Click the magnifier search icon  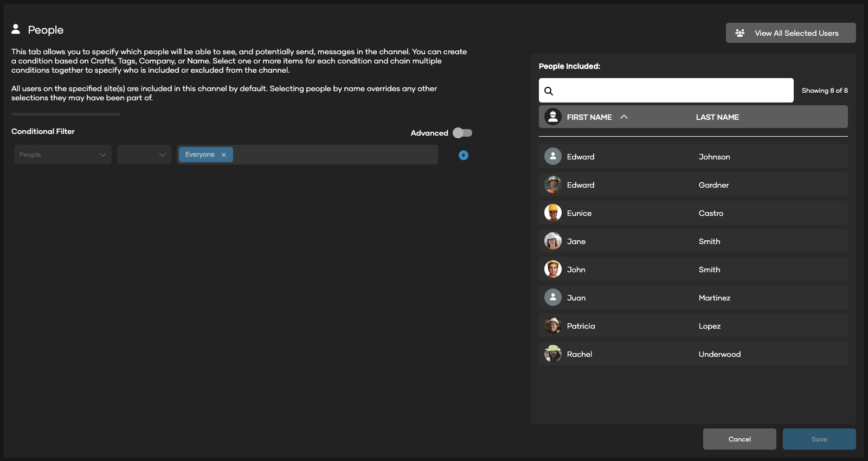549,91
